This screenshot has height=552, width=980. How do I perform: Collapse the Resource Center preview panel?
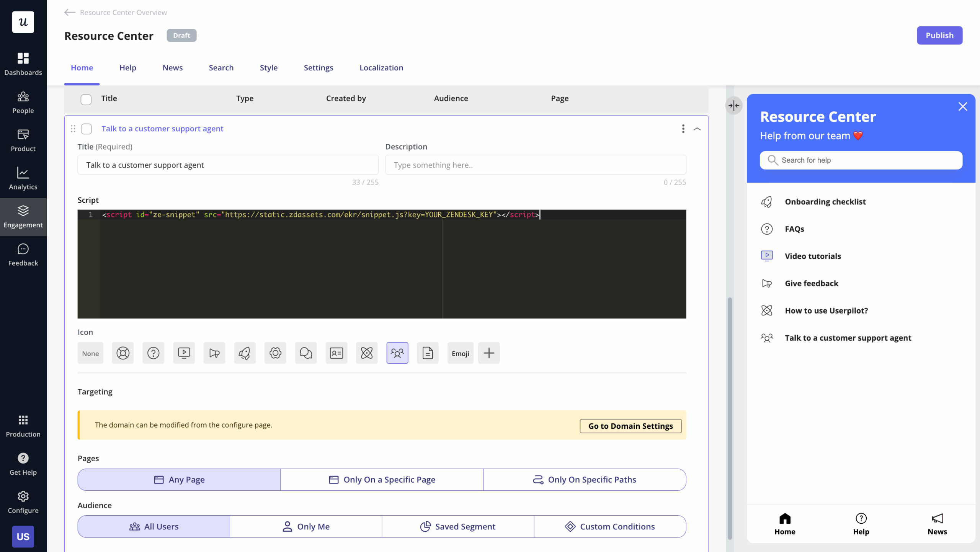(x=733, y=106)
